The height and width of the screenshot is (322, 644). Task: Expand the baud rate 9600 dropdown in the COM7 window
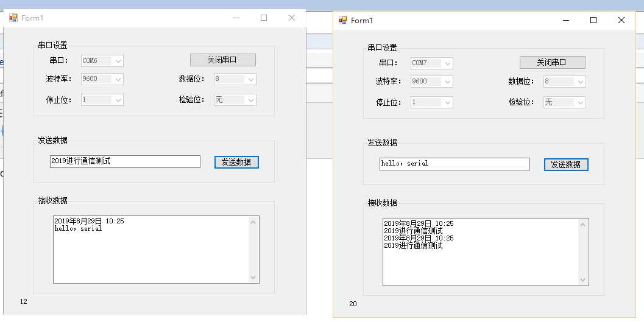coord(431,82)
